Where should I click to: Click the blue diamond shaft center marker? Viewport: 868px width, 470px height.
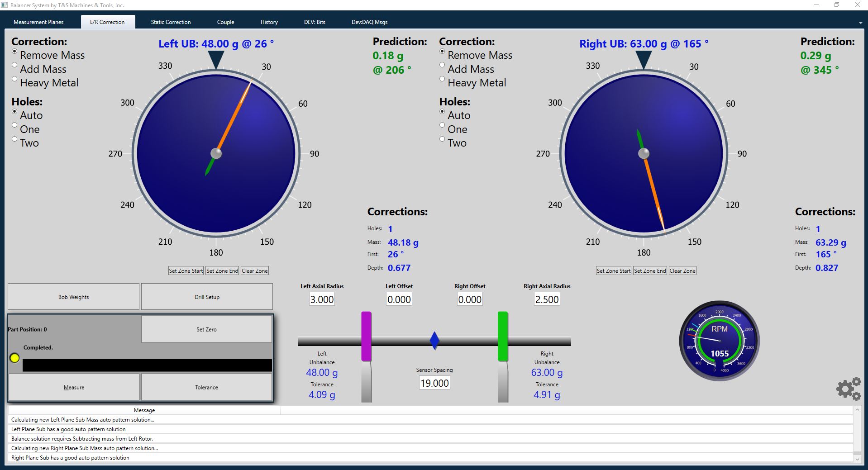pyautogui.click(x=434, y=341)
